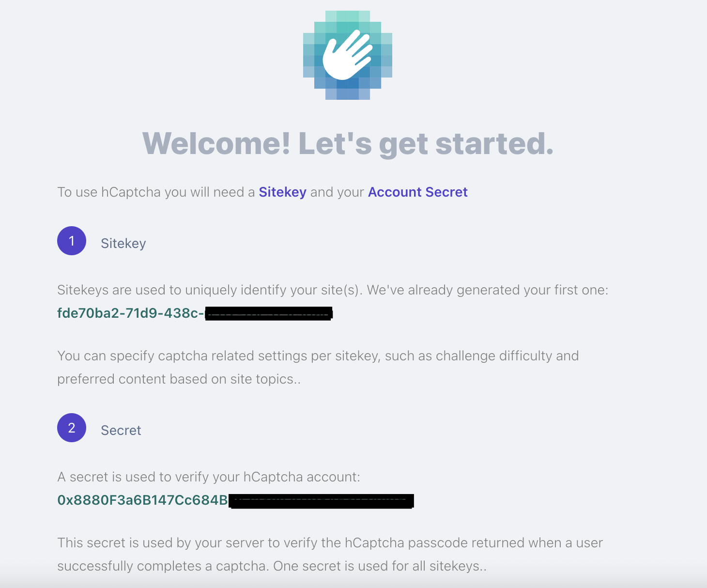Click the "To use hCaptcha you will need" text
Image resolution: width=707 pixels, height=588 pixels.
[x=156, y=192]
